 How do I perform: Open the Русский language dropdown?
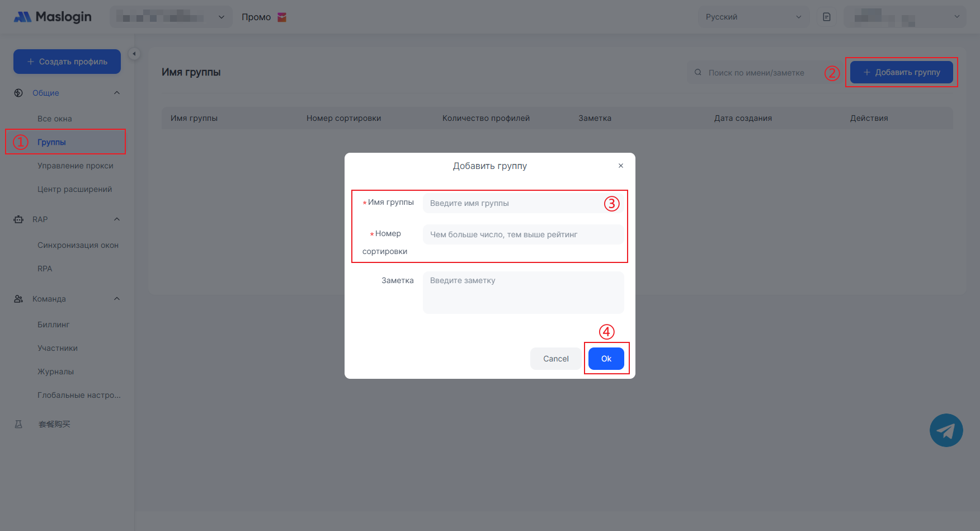tap(753, 17)
